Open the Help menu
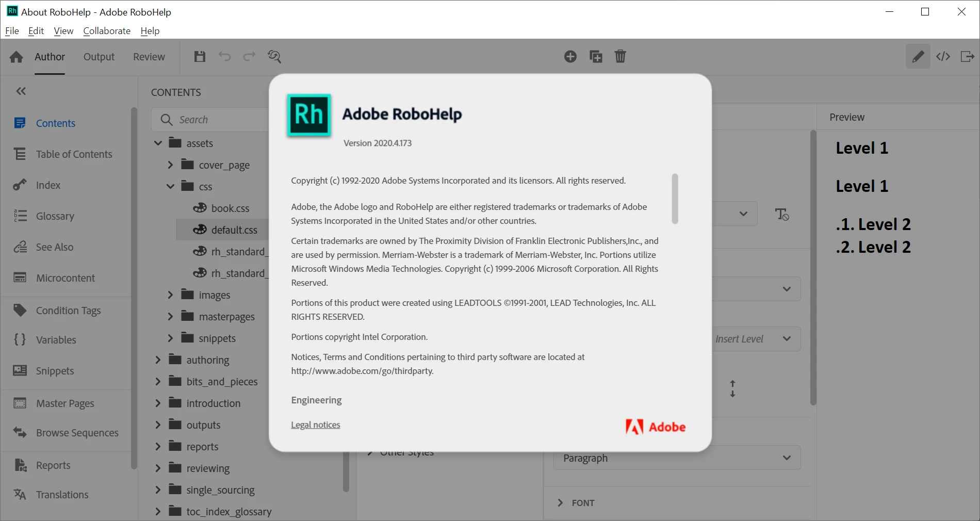The image size is (980, 521). pyautogui.click(x=150, y=31)
